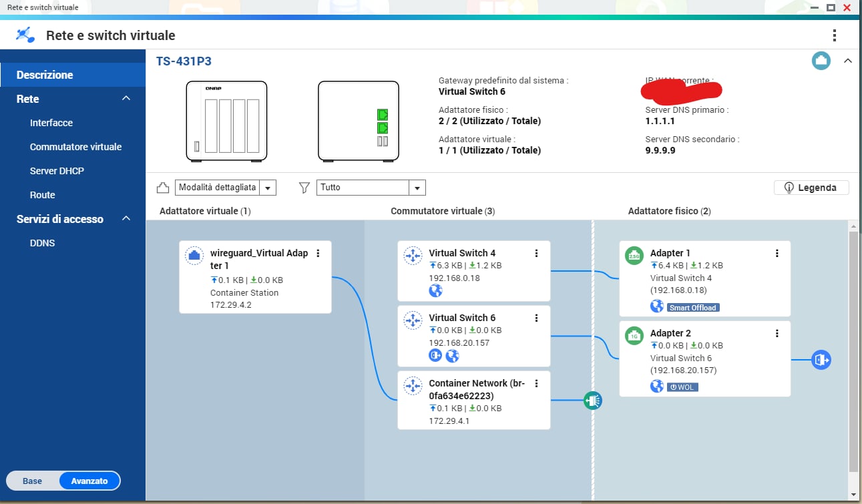Open the three-dot menu in app header
This screenshot has width=862, height=504.
[834, 35]
